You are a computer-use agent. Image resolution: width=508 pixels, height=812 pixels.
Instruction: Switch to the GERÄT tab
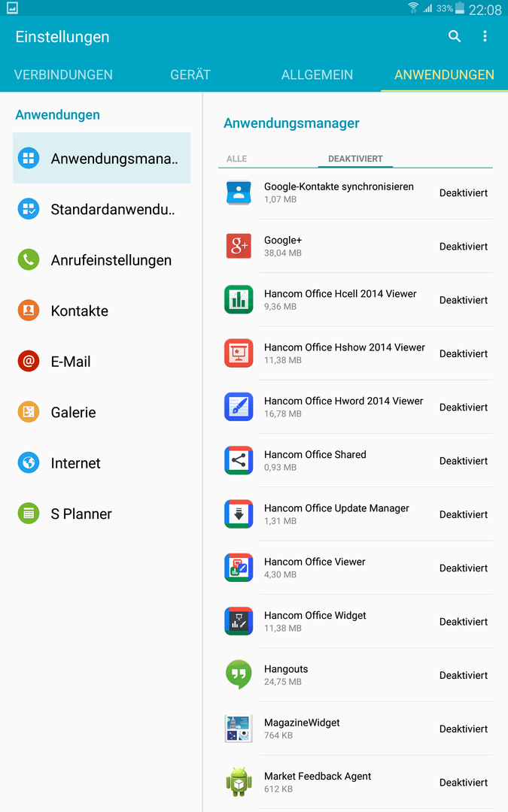click(x=190, y=74)
